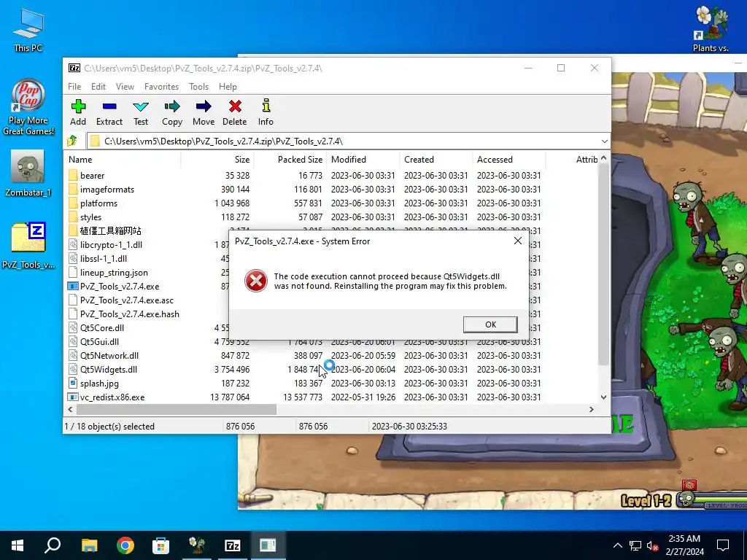The width and height of the screenshot is (747, 560).
Task: Select the Zombatar_1 desktop image
Action: tap(28, 174)
